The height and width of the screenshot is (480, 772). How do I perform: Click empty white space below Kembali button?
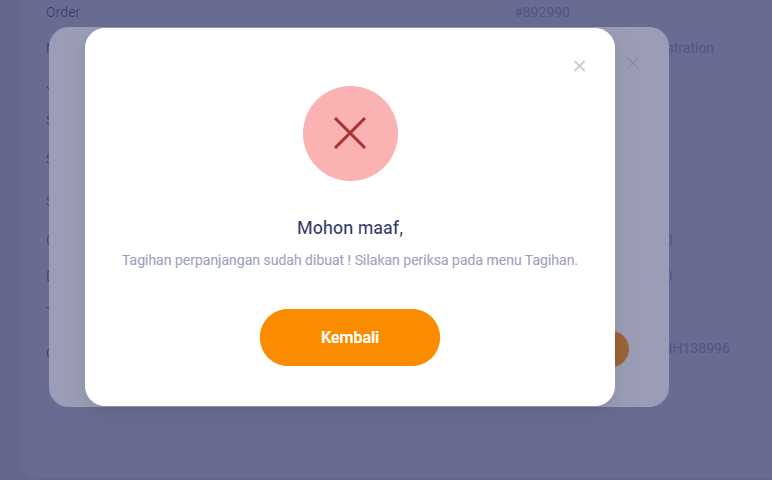point(350,386)
